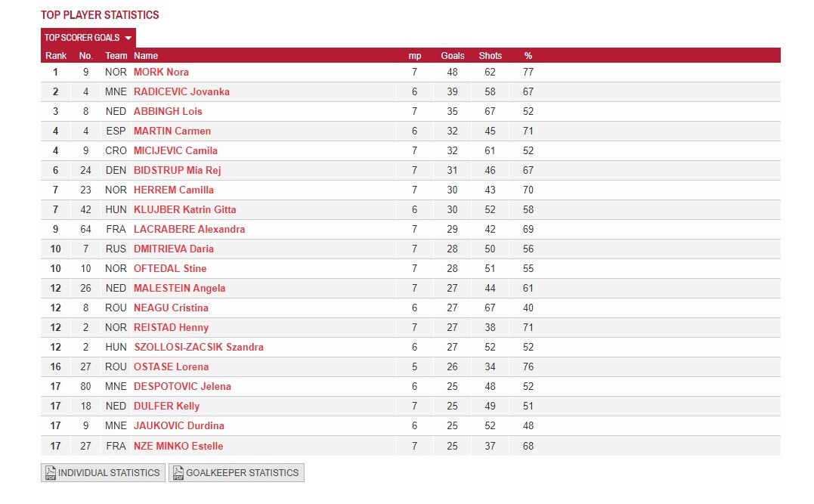Screen dimensions: 814x504
Task: Click the PDF icon for Goalkeeper Statistics
Action: pos(178,473)
